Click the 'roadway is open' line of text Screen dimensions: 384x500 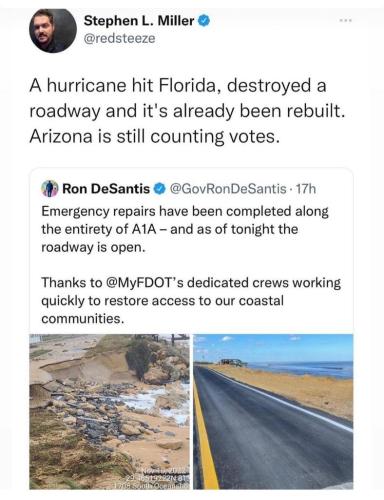click(94, 247)
